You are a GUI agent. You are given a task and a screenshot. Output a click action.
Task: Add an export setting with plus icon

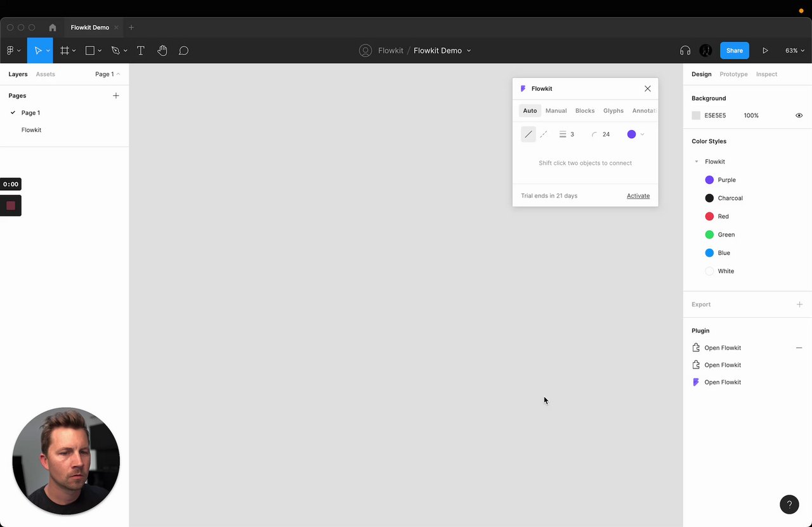[x=799, y=304]
